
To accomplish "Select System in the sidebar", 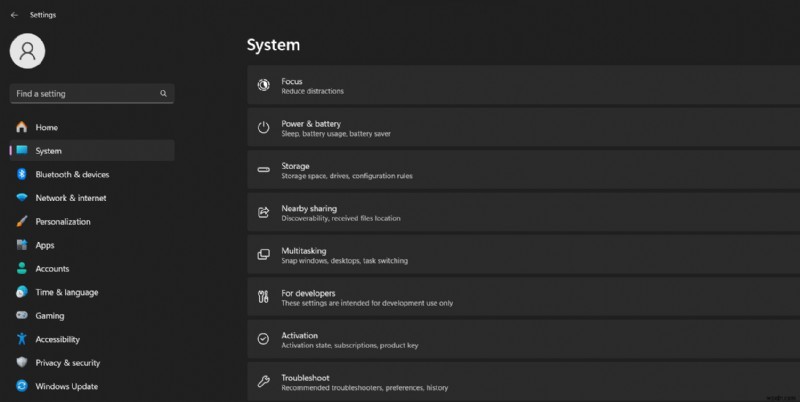I will [x=92, y=150].
